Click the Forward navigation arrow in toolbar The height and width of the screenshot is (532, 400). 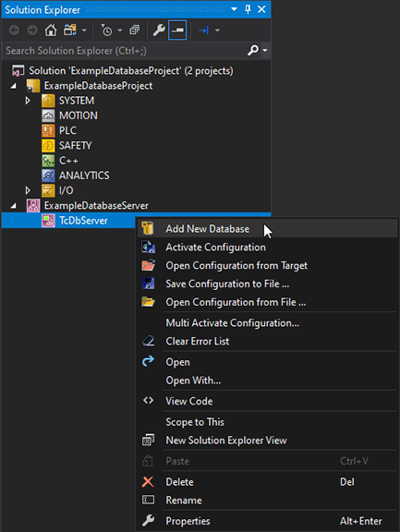(x=32, y=30)
